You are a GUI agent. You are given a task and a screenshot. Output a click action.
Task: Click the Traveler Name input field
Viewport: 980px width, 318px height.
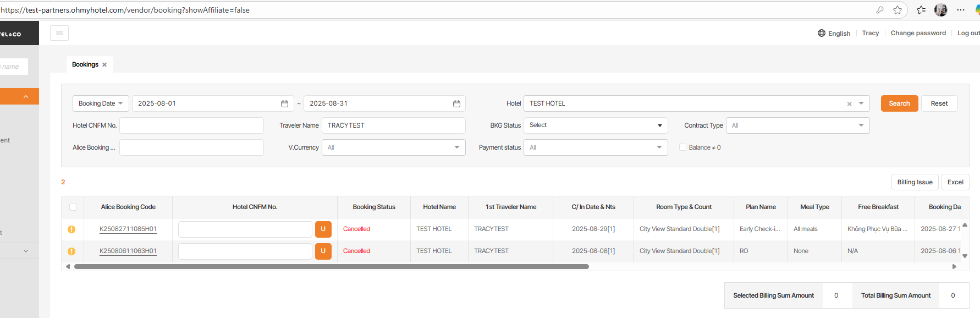pyautogui.click(x=393, y=125)
